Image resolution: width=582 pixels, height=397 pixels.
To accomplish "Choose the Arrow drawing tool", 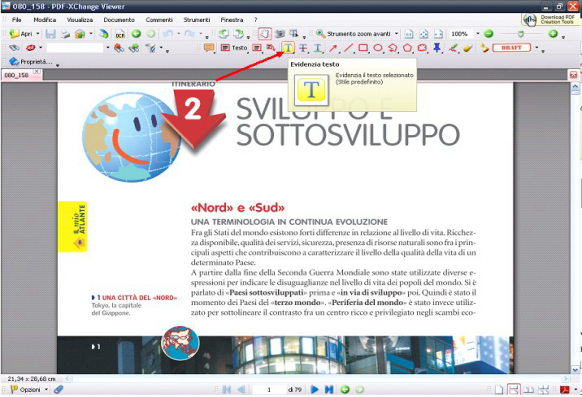I will [333, 48].
